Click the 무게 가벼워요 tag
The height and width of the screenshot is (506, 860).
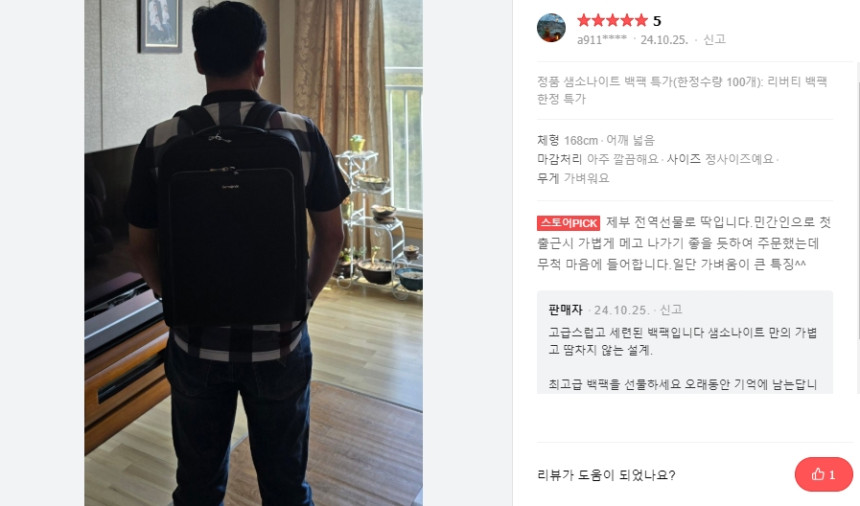(573, 178)
